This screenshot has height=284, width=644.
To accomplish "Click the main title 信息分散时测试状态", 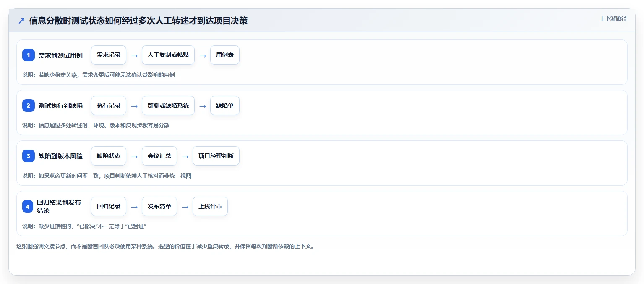I will pyautogui.click(x=138, y=21).
